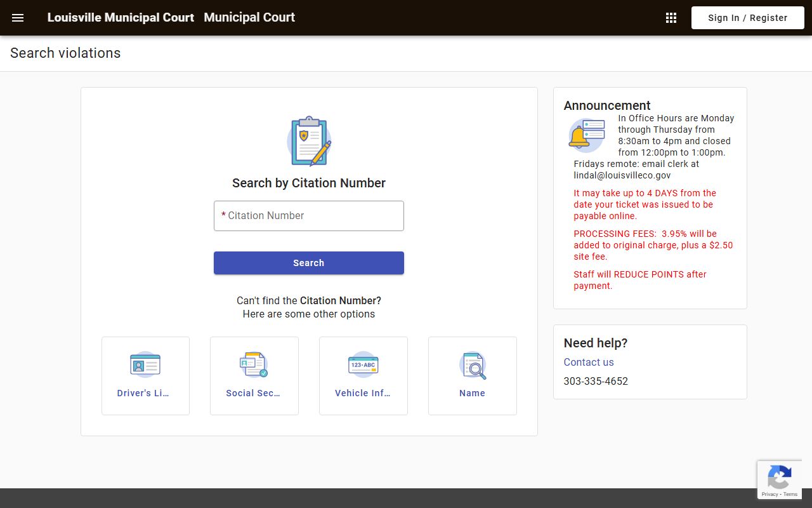The height and width of the screenshot is (508, 812).
Task: Click the citation clipboard illustration
Action: [309, 141]
